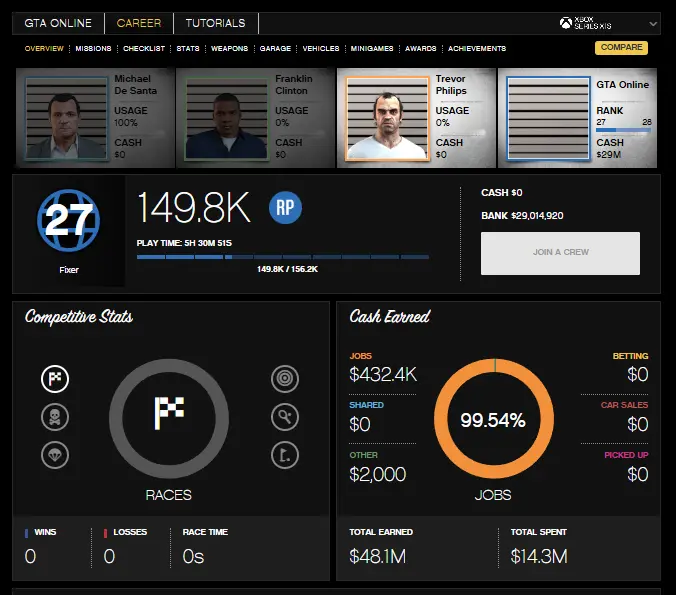The height and width of the screenshot is (595, 676).
Task: Click the Join a Crew button
Action: point(560,253)
